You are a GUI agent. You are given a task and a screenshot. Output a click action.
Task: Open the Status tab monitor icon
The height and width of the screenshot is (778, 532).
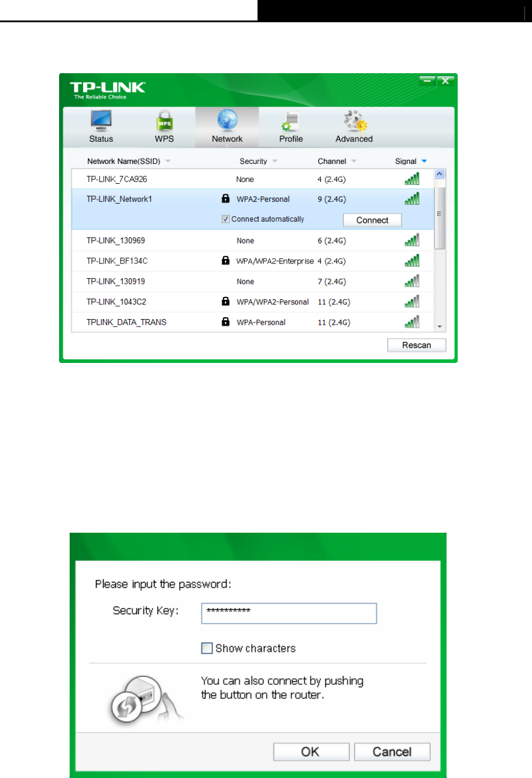pyautogui.click(x=101, y=121)
